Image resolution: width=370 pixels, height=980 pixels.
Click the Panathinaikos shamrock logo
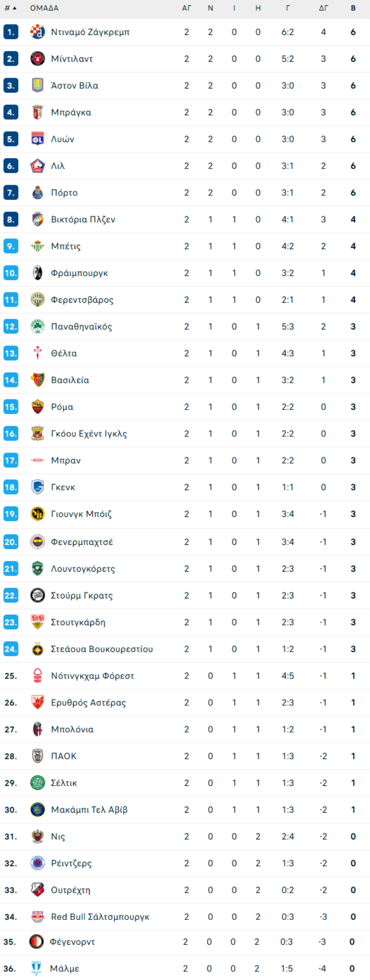click(x=37, y=327)
